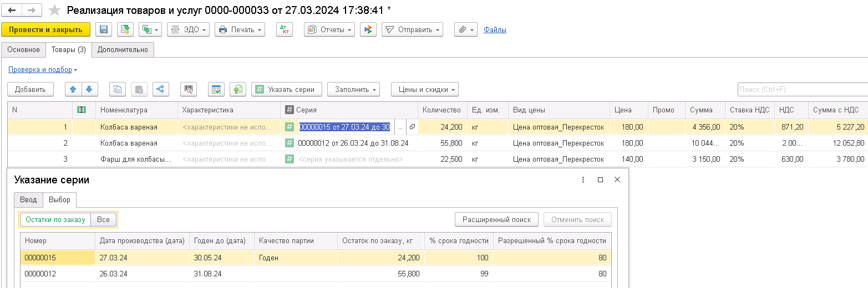This screenshot has width=868, height=288.
Task: Switch filter to Все
Action: 103,220
